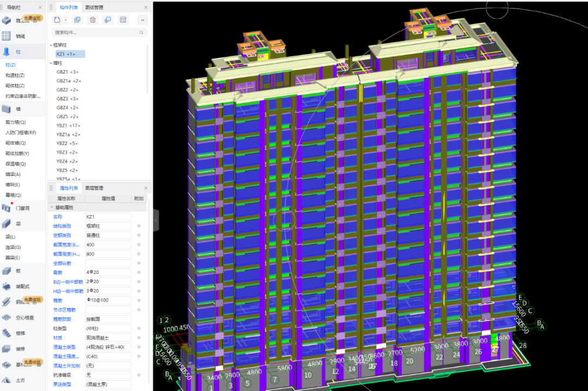
Task: Enable 附加 option for 箍筋 row
Action: (x=139, y=300)
